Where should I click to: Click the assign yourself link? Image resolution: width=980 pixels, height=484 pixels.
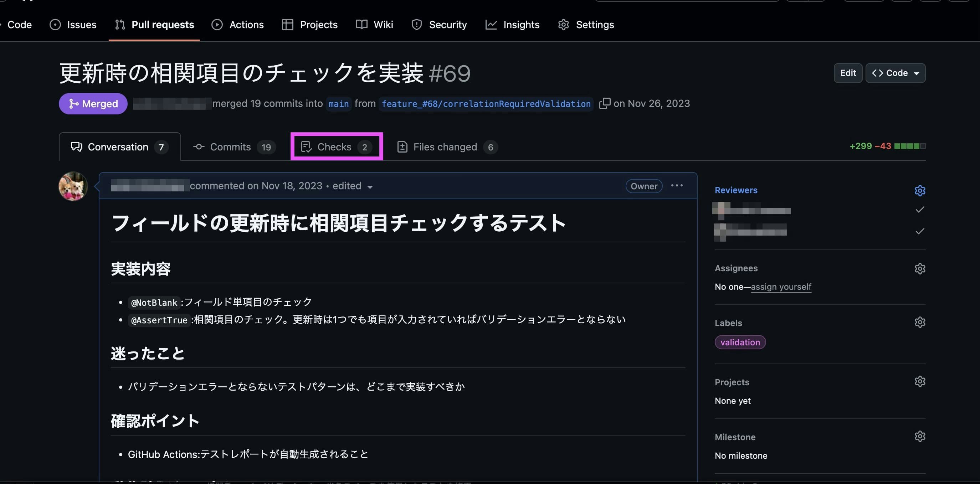[x=781, y=287]
